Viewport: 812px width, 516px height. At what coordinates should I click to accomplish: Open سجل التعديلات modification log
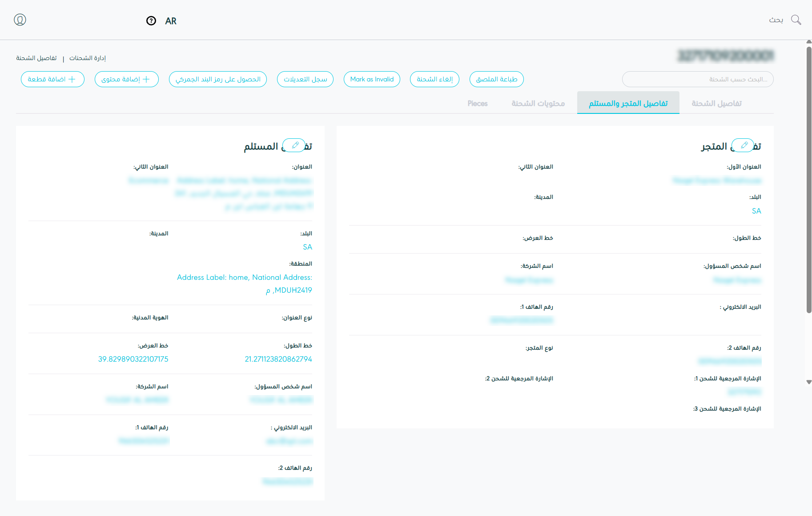point(305,79)
